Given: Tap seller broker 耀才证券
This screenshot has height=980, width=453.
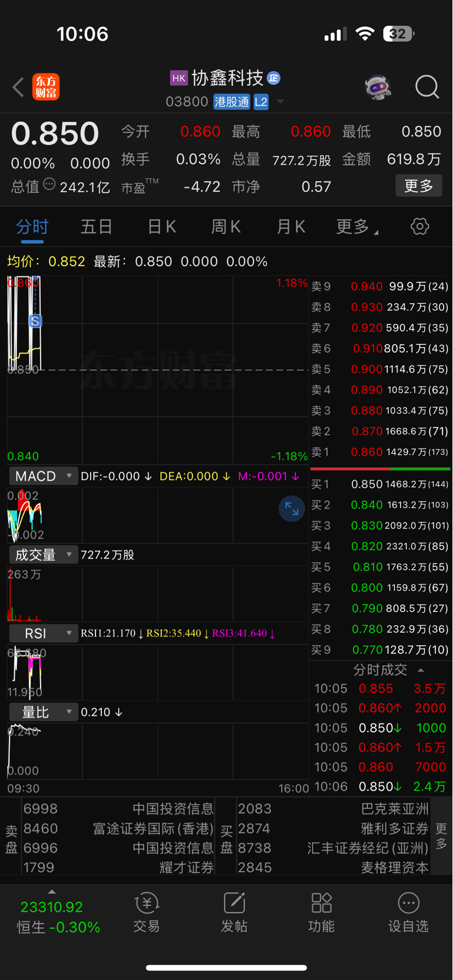Looking at the screenshot, I should [186, 868].
